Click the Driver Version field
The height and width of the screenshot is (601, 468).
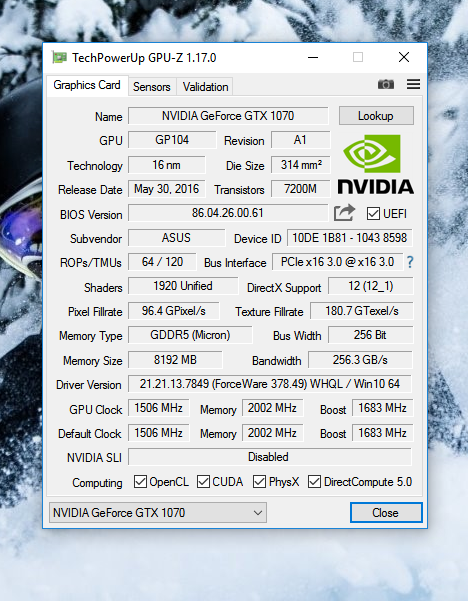click(270, 384)
